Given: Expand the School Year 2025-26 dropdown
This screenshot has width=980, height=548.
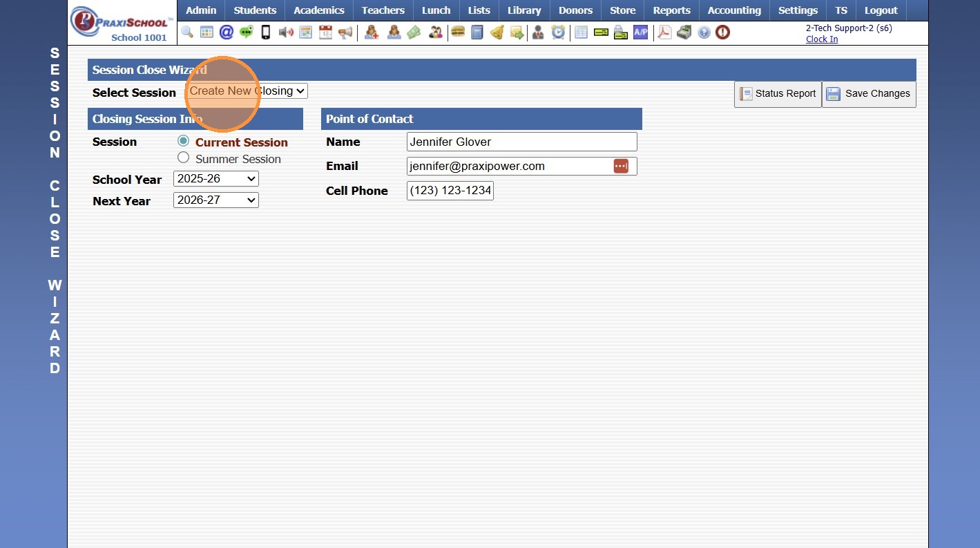Looking at the screenshot, I should point(216,179).
